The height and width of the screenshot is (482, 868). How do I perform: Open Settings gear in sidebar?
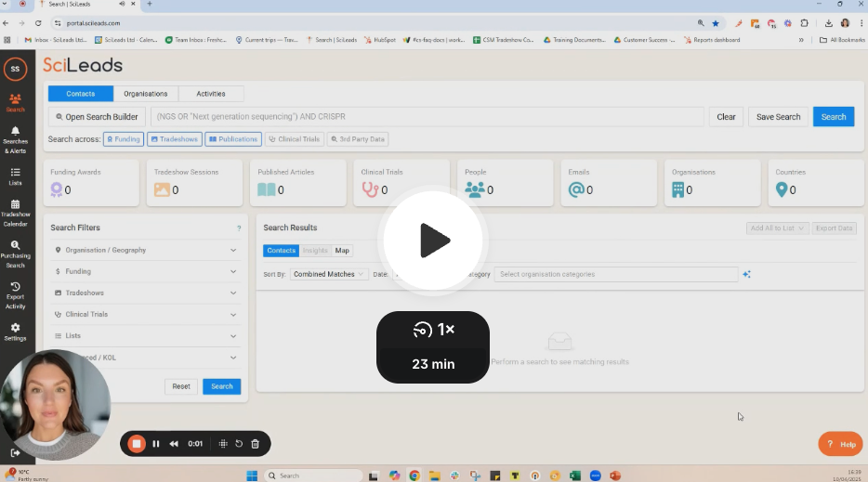(15, 332)
